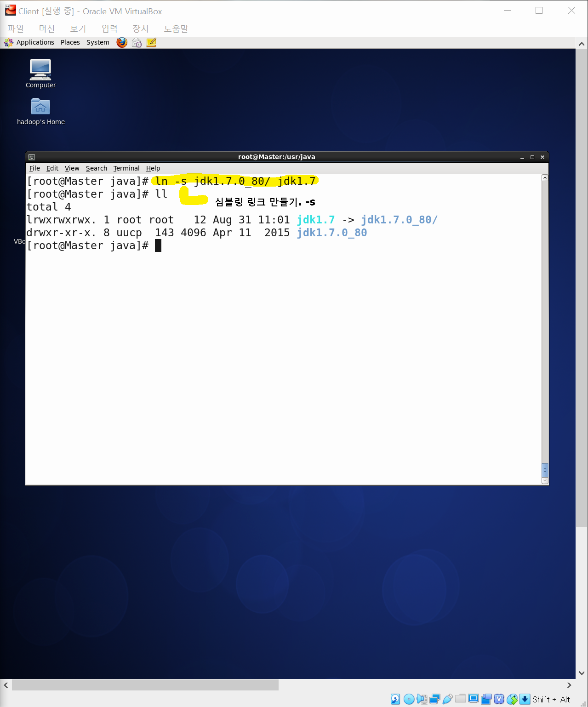Open the Terminal menu in terminal window
This screenshot has width=588, height=707.
click(126, 168)
